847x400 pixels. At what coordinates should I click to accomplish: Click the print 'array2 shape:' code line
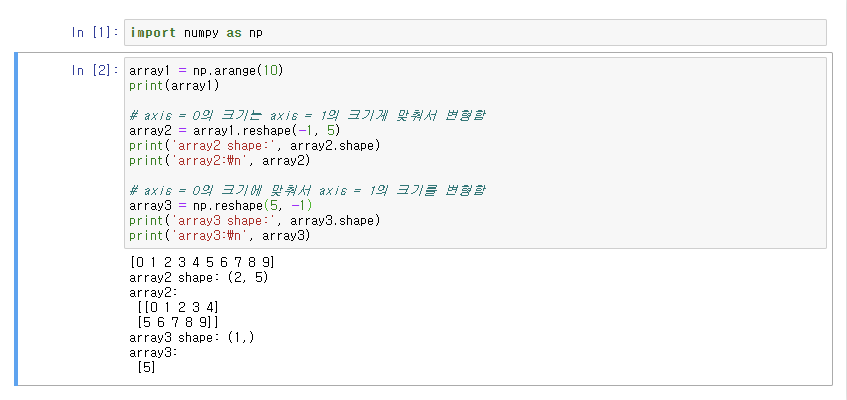(x=254, y=145)
